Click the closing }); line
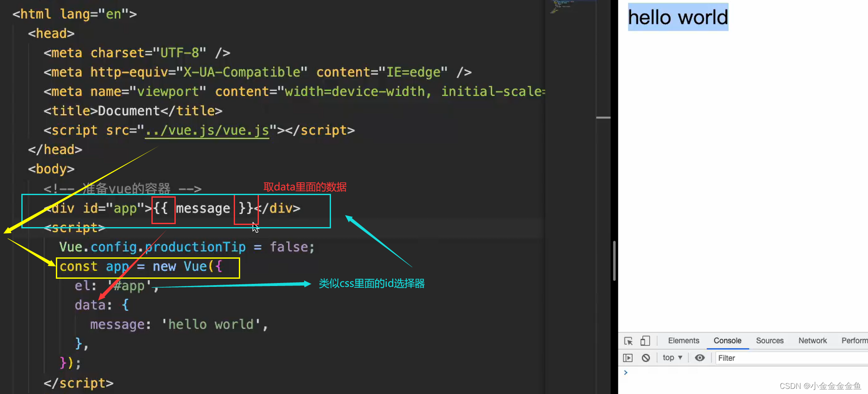The image size is (868, 394). (x=70, y=363)
